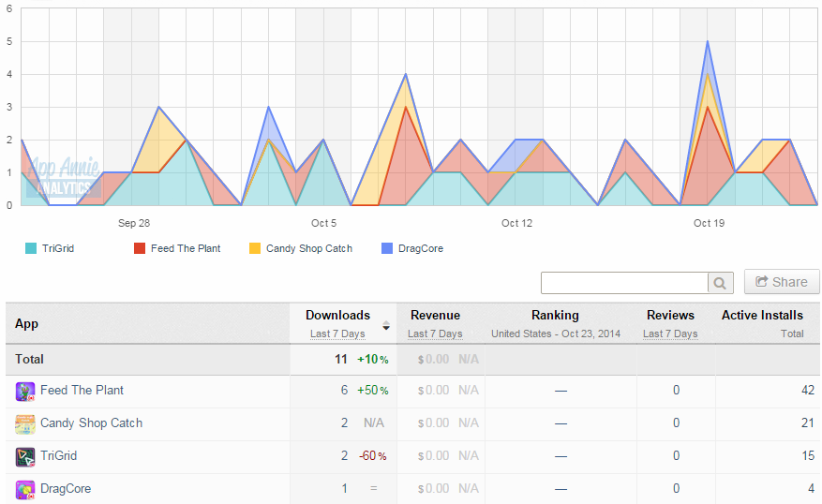Toggle TriGrid legend color swatch
Image resolution: width=822 pixels, height=504 pixels.
31,248
